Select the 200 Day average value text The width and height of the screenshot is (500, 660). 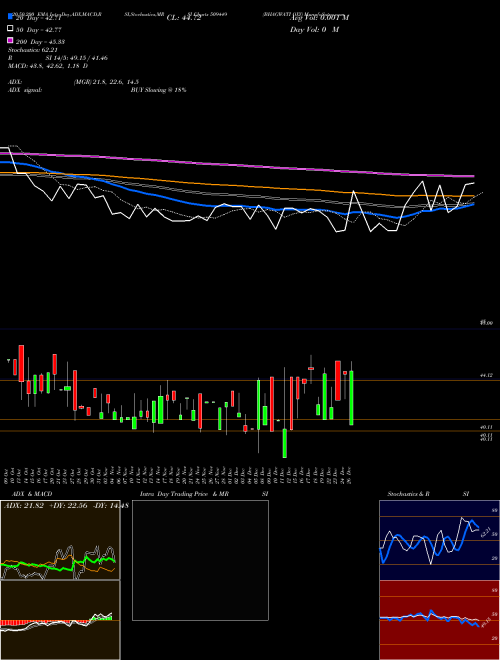tap(40, 42)
